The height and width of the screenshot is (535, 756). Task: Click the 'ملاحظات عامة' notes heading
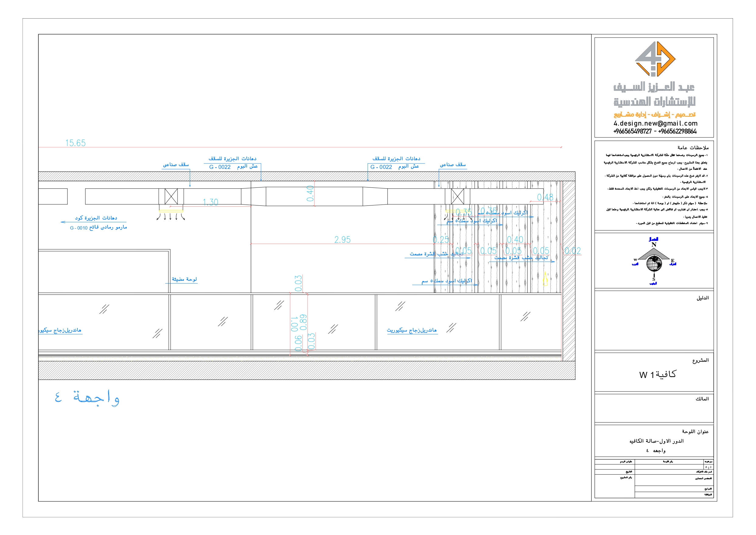point(693,148)
